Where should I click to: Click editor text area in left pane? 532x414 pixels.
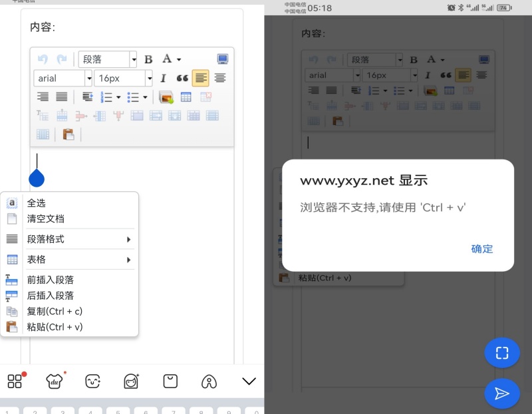[x=132, y=255]
